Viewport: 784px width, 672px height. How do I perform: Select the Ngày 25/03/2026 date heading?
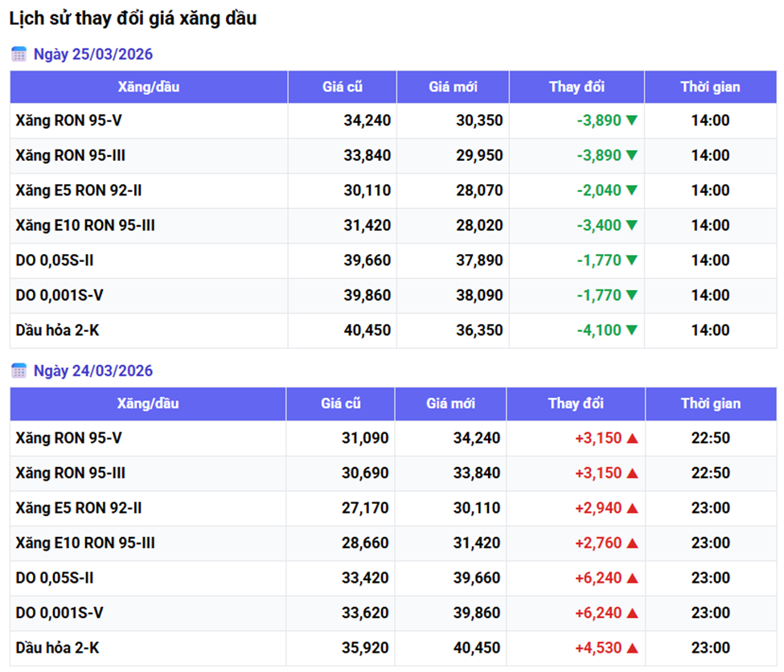tap(92, 55)
